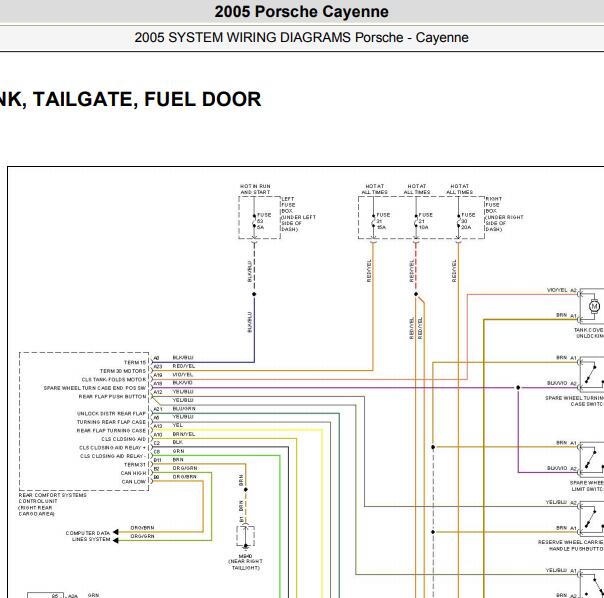
Task: Click pin 'A13' on the control unit
Action: point(158,426)
